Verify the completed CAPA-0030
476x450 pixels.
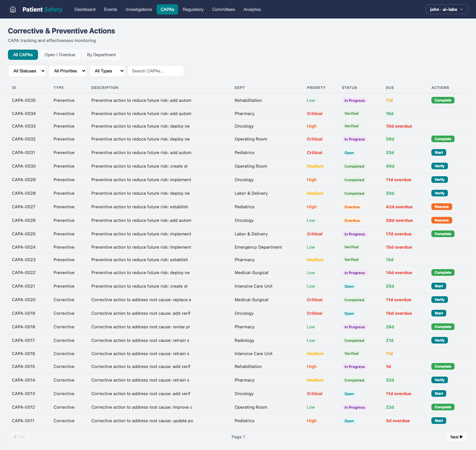point(439,166)
